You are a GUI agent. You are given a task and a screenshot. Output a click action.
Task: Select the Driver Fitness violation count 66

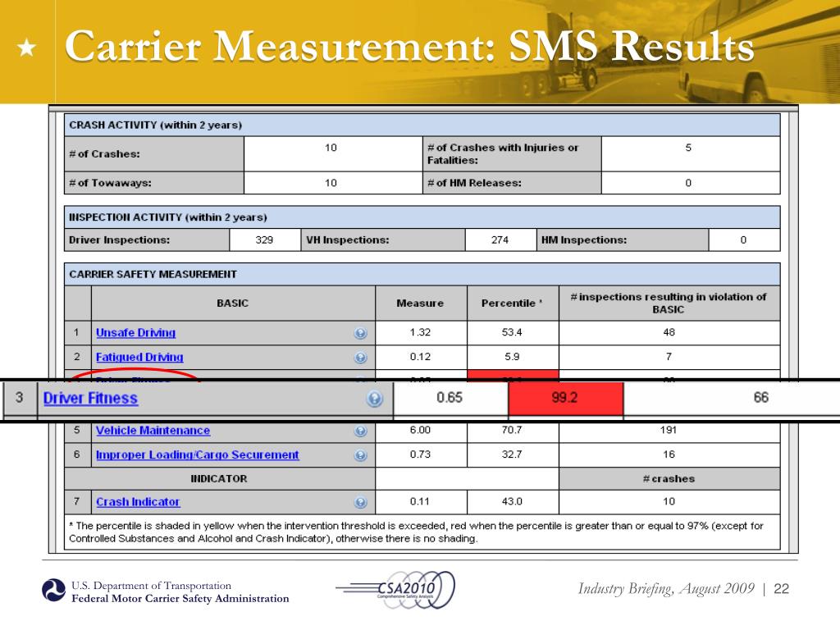tap(760, 398)
